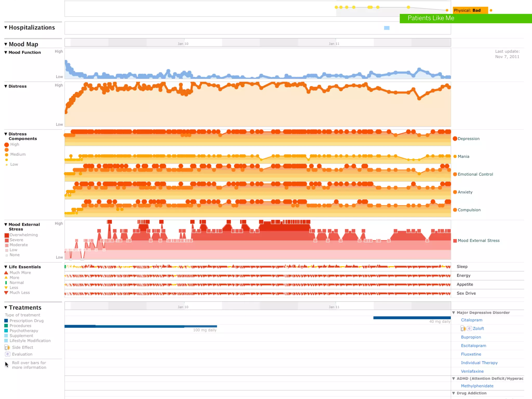Click the side effect icon beside Zoloft
The image size is (532, 399).
point(463,329)
